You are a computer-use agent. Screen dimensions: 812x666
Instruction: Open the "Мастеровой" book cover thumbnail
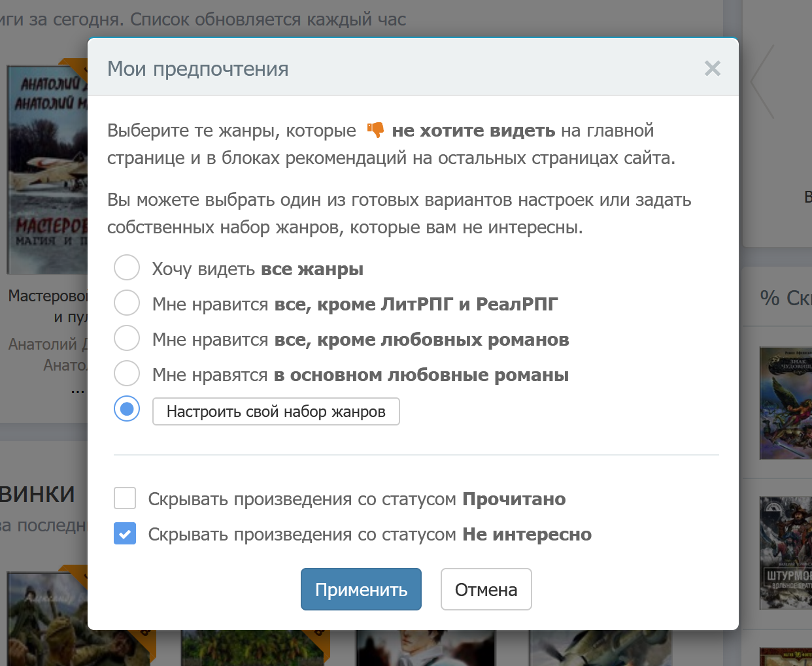click(x=47, y=170)
